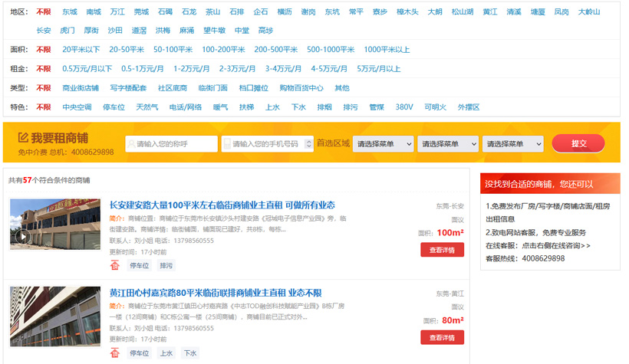Click the house icon under second listing
This screenshot has height=364, width=629.
pyautogui.click(x=114, y=353)
